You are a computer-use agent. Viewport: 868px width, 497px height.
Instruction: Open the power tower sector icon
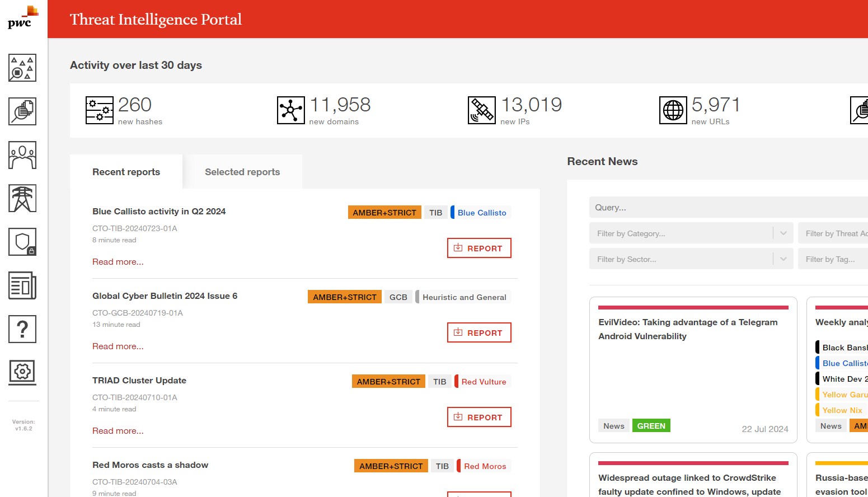[x=22, y=198]
